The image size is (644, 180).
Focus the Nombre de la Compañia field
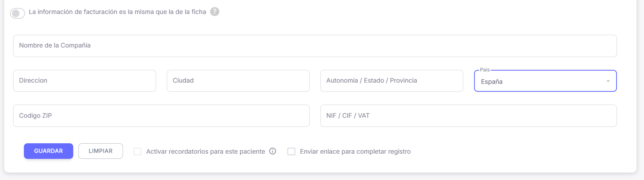pyautogui.click(x=314, y=46)
